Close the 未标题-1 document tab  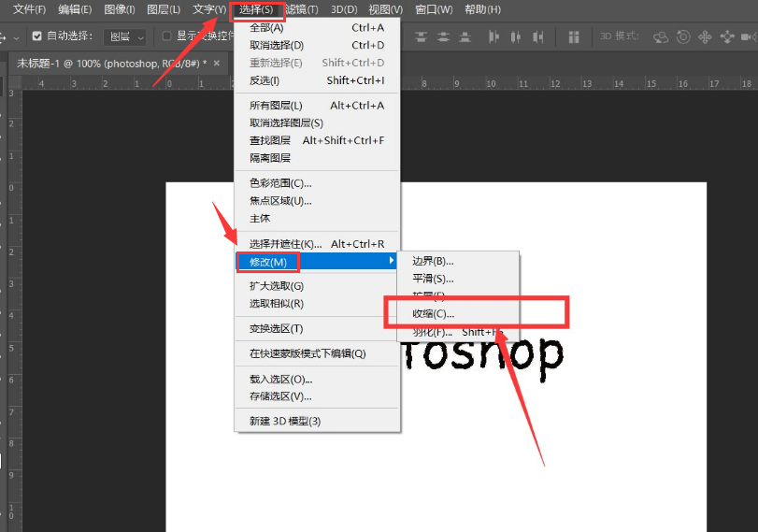[x=217, y=63]
